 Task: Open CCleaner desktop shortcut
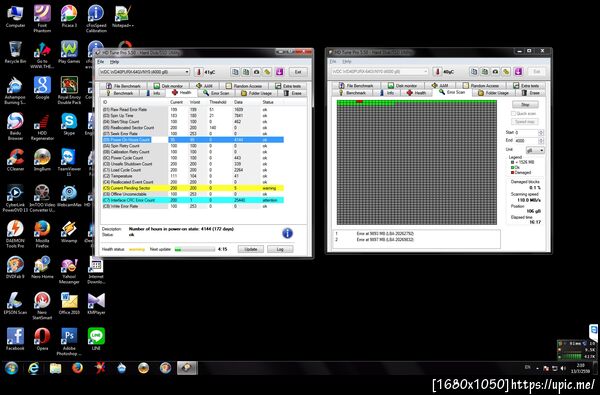pyautogui.click(x=15, y=160)
